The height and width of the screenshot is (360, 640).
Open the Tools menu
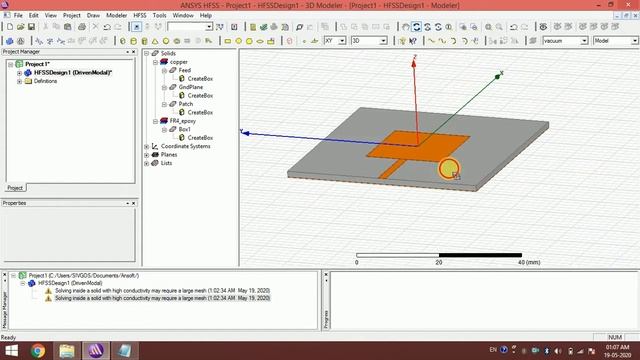(x=159, y=15)
